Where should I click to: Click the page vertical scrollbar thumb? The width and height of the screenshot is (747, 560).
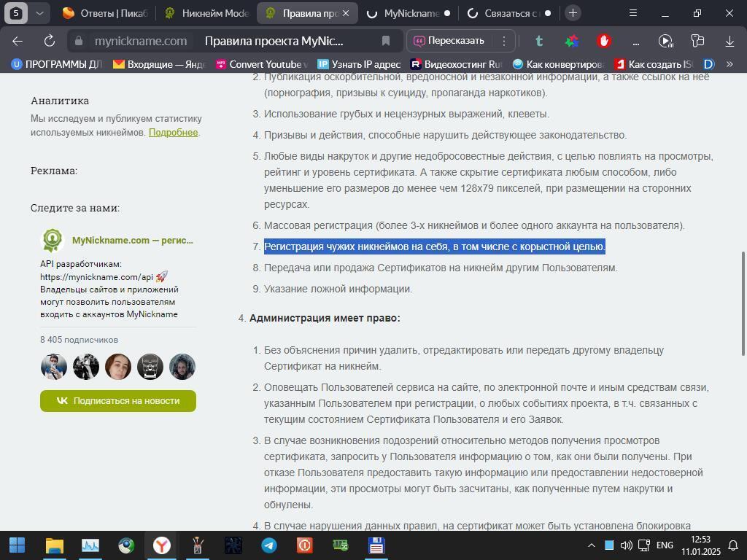click(x=743, y=303)
